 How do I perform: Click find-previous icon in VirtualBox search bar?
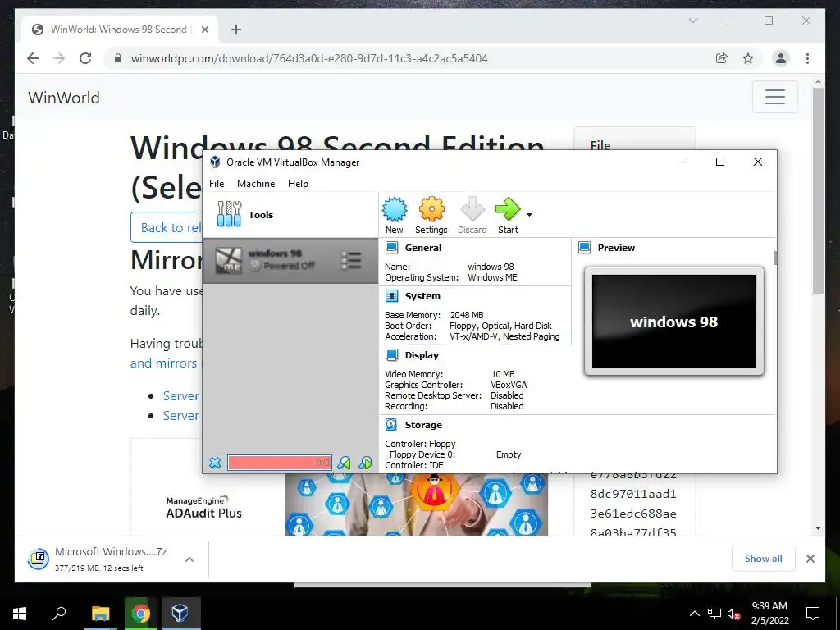344,463
